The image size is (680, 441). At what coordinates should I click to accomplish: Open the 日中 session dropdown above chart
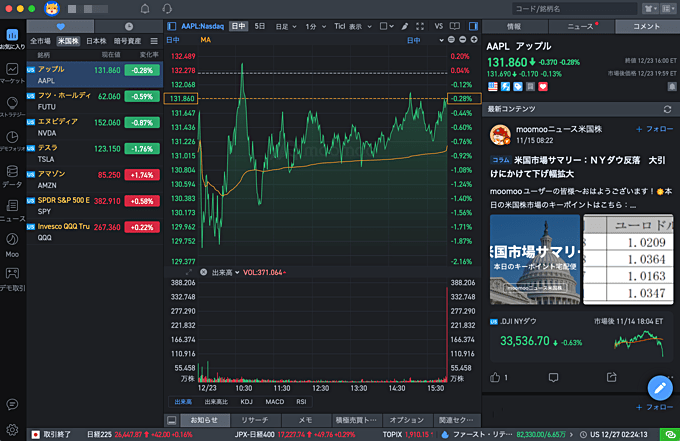click(x=425, y=40)
